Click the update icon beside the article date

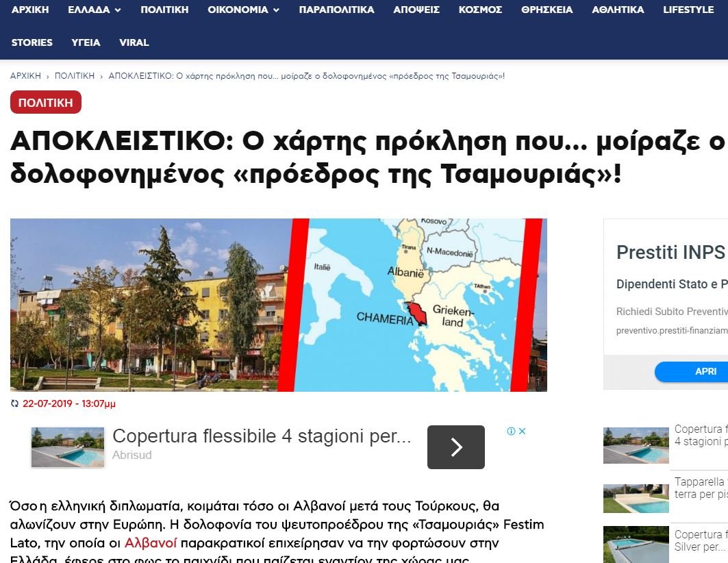click(x=15, y=403)
